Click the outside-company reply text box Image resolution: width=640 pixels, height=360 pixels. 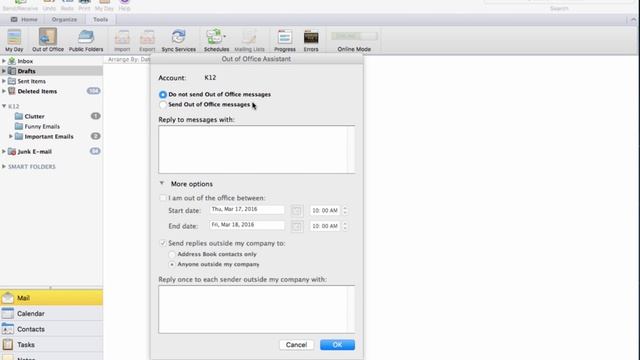tap(256, 309)
